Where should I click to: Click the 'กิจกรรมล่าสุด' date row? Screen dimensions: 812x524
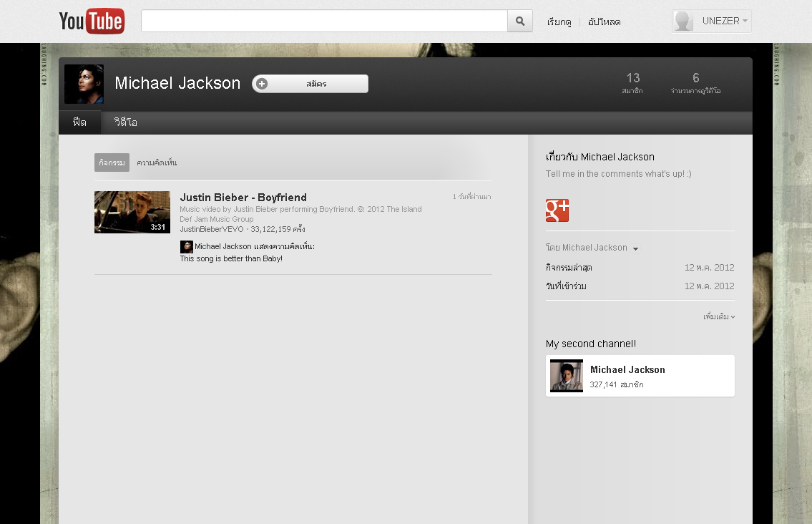[x=640, y=268]
